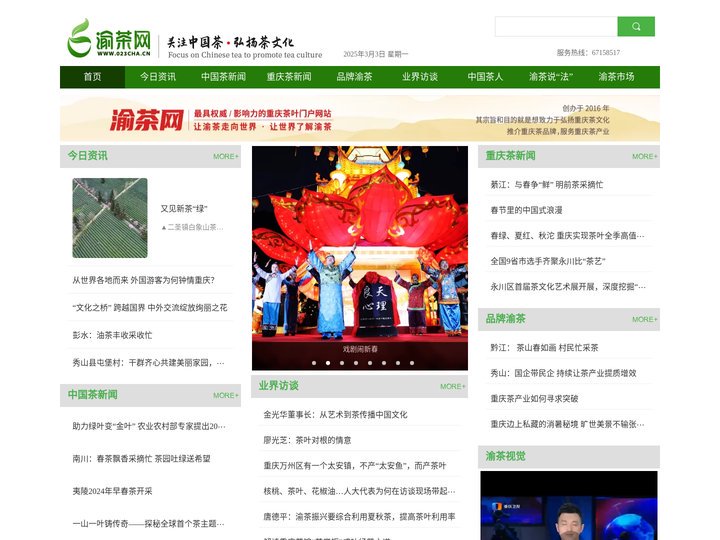Select fourth carousel dot indicator

[356, 363]
